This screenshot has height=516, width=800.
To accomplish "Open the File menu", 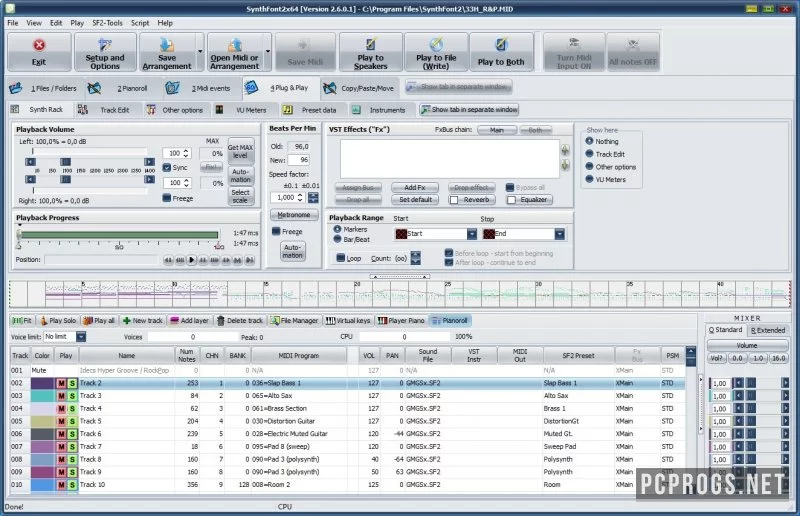I will tap(13, 23).
